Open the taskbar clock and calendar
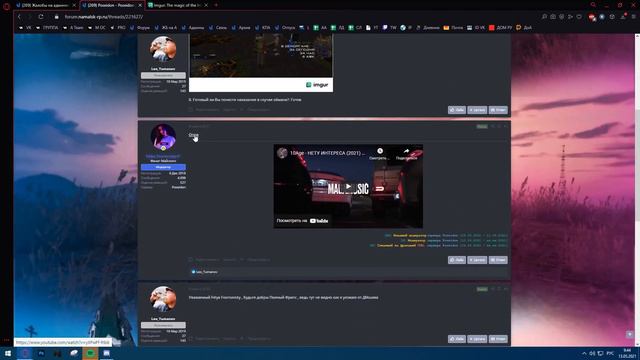Screen dimensions: 640x360 (627, 353)
